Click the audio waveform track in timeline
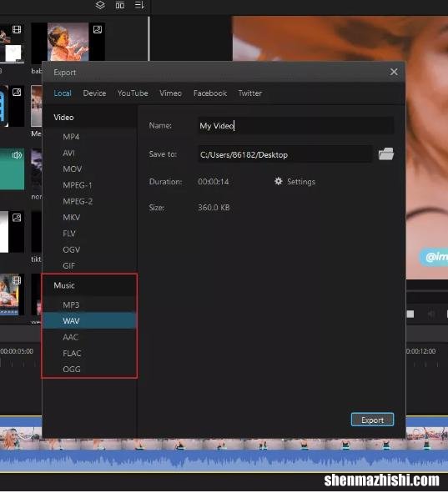448x493 pixels. click(x=224, y=460)
